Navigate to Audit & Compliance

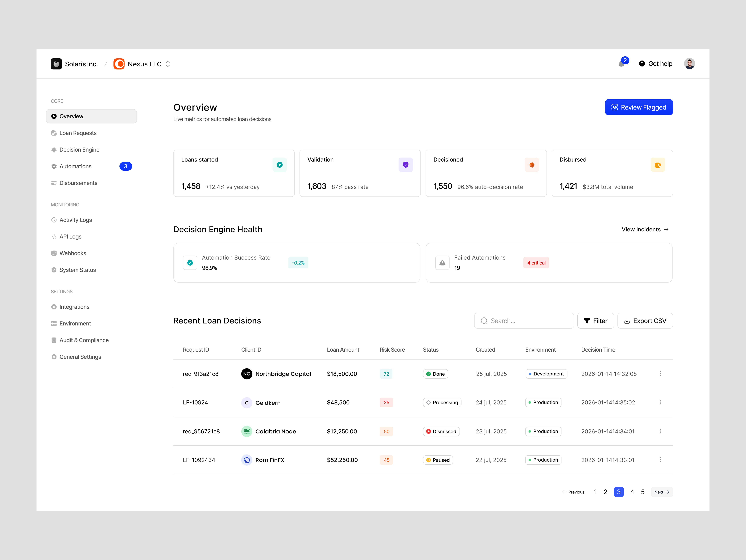(x=84, y=340)
